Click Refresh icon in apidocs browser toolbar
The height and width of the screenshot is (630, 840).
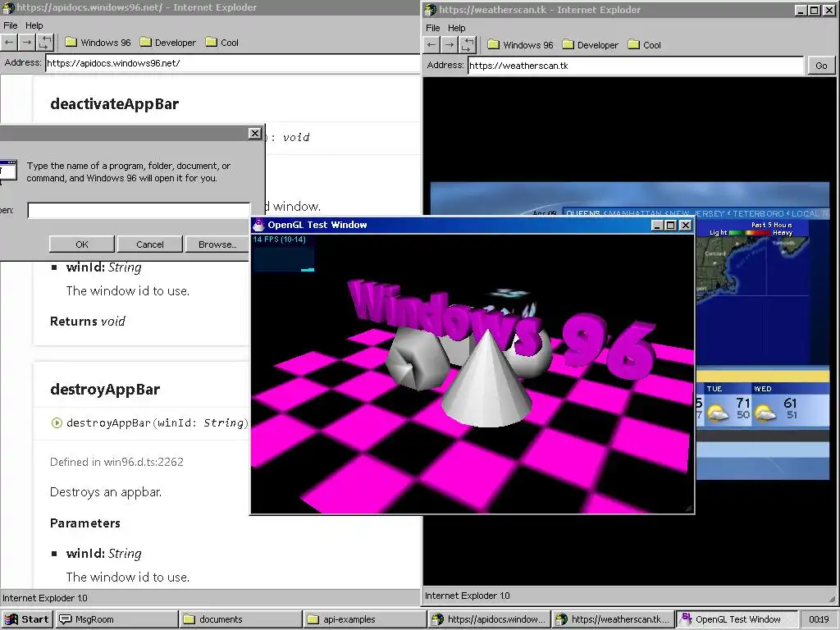(x=46, y=43)
